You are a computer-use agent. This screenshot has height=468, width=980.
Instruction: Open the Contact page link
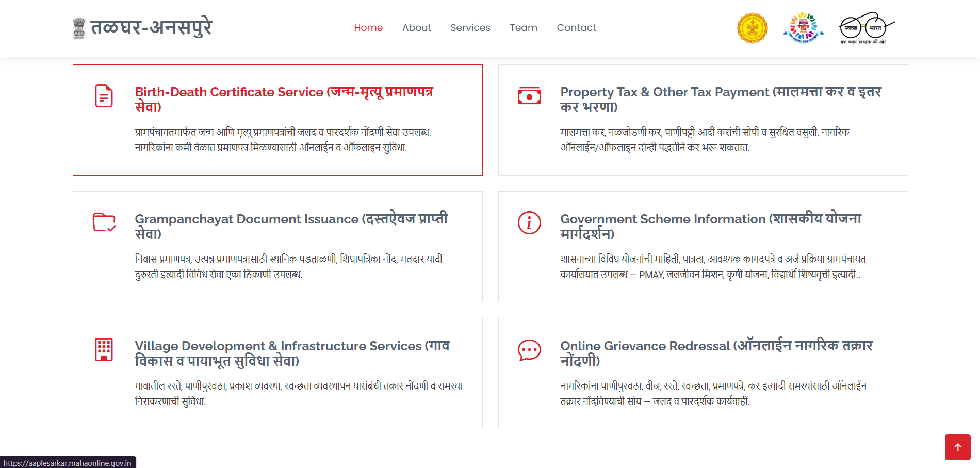[x=576, y=28]
